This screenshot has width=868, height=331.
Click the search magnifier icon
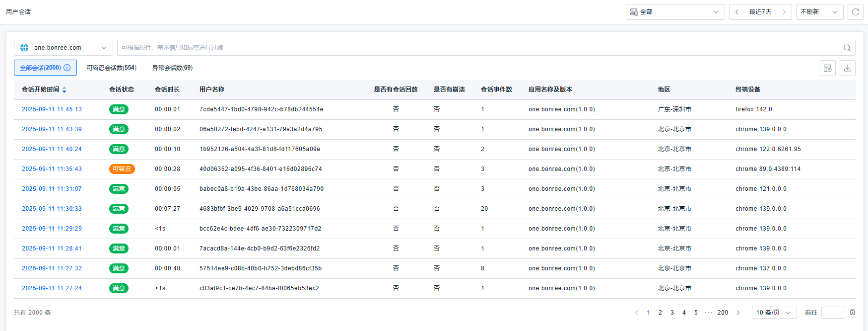point(847,48)
